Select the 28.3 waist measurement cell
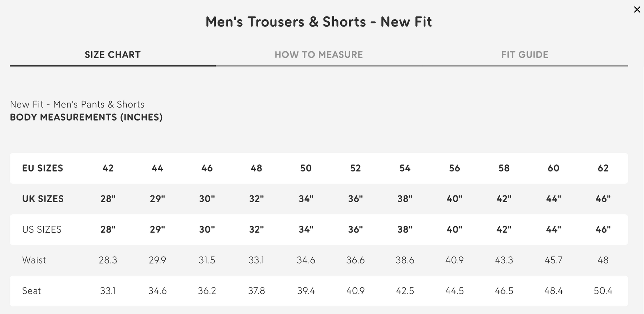 pyautogui.click(x=108, y=260)
